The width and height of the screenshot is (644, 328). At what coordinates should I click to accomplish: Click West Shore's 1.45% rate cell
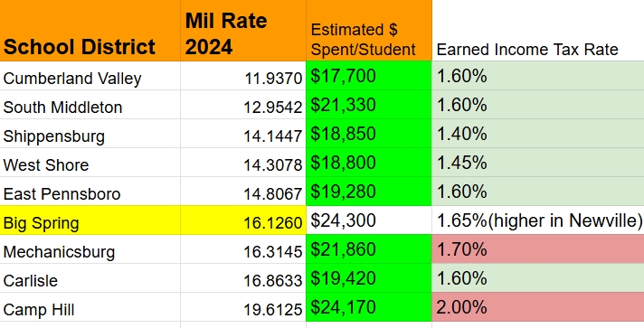[x=538, y=163]
